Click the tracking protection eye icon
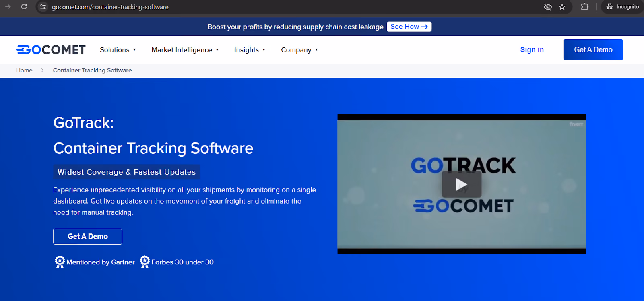644x301 pixels. [547, 7]
